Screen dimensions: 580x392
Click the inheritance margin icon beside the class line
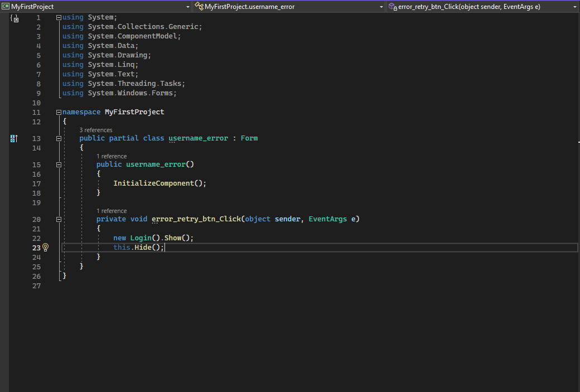point(14,138)
